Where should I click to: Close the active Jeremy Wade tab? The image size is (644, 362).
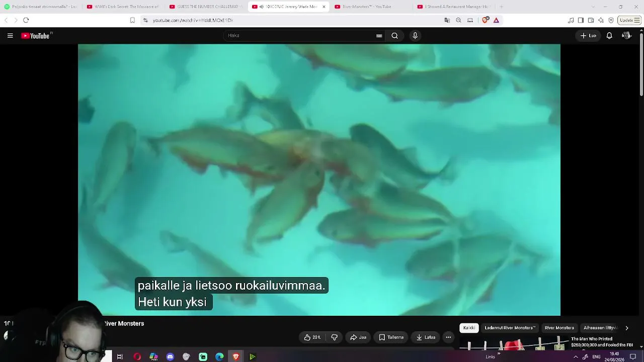pos(324,7)
